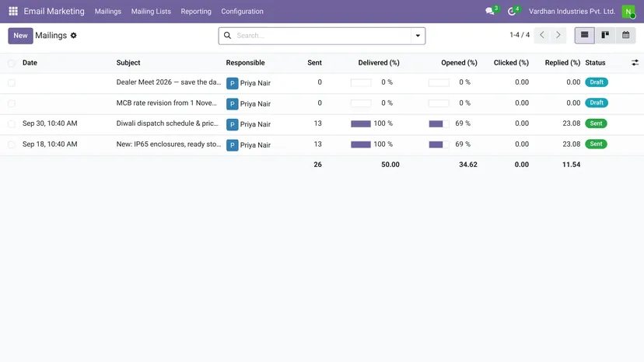Expand the search options dropdown arrow
This screenshot has height=362, width=644.
click(x=418, y=36)
